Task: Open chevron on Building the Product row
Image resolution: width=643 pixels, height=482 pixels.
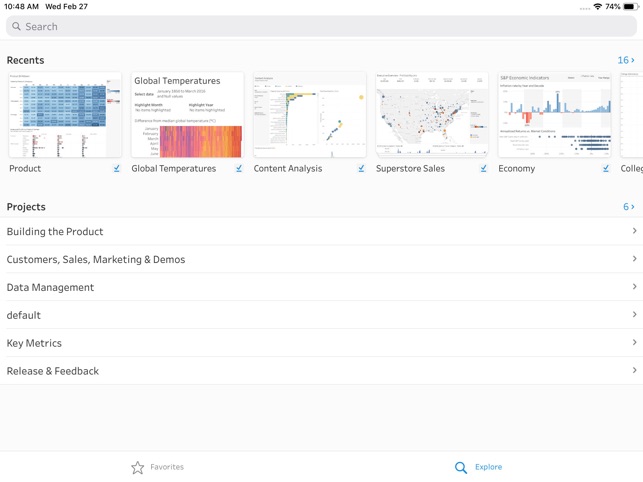Action: [x=634, y=231]
